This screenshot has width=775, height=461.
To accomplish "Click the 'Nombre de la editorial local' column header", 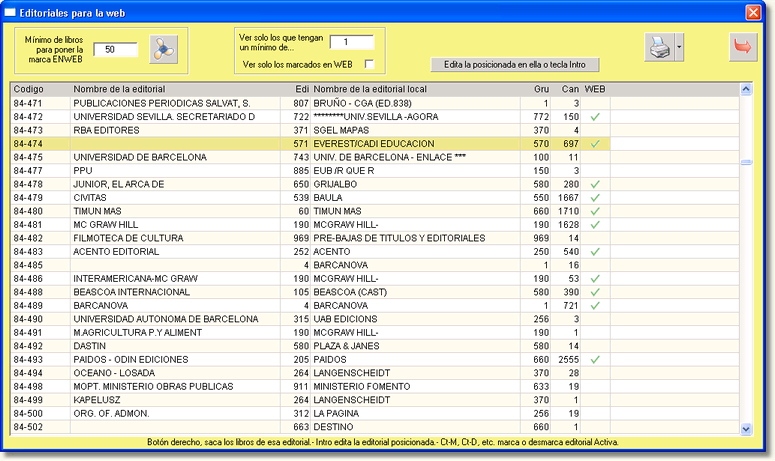I will click(416, 89).
